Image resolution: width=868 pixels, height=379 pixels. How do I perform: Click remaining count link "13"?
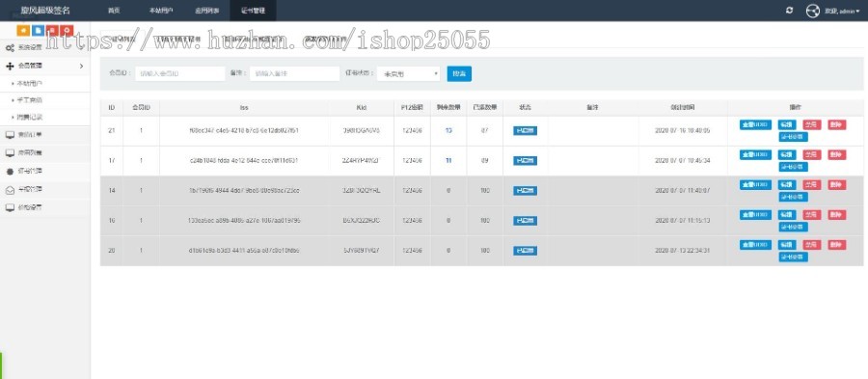coord(448,130)
